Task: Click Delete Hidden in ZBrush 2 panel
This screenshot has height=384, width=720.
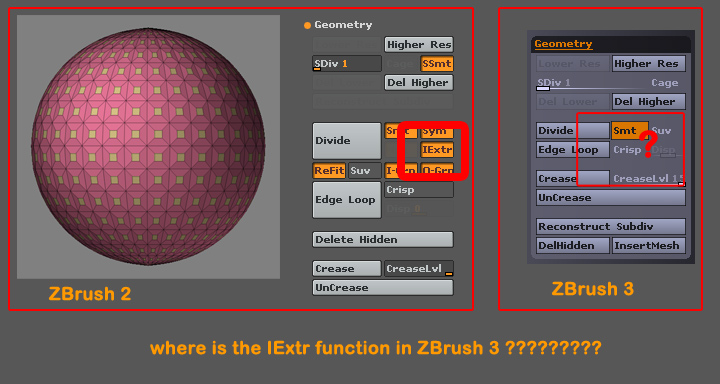Action: (382, 239)
